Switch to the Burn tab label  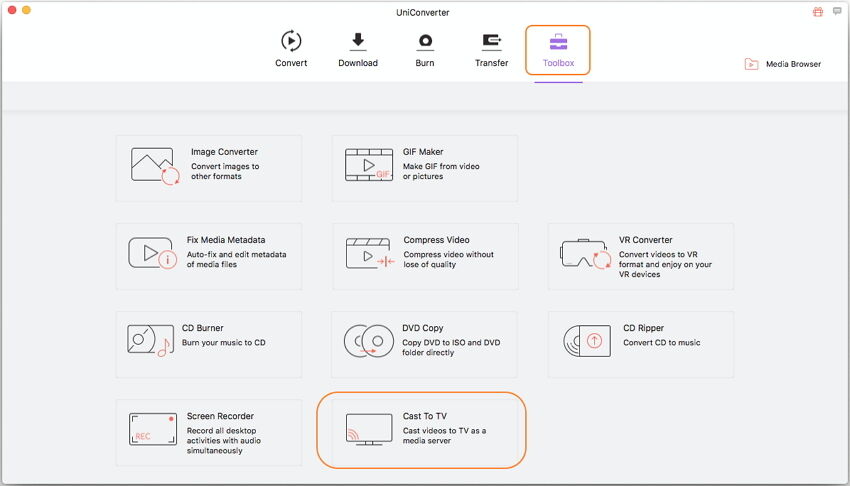pos(425,63)
